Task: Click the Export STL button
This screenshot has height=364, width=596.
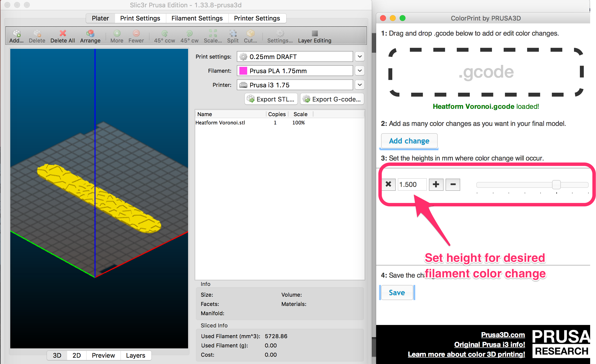Action: [271, 99]
